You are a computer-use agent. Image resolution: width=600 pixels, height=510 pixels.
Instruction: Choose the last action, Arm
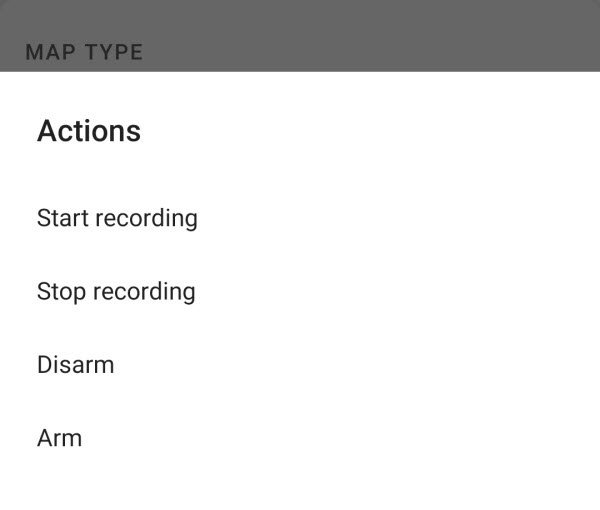coord(59,438)
